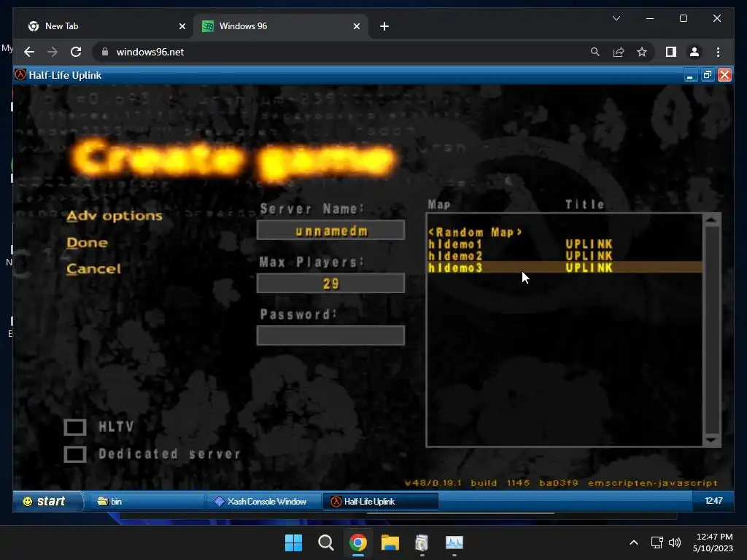Minimize the Half-Life Uplink window
Viewport: 747px width, 560px height.
pyautogui.click(x=690, y=75)
